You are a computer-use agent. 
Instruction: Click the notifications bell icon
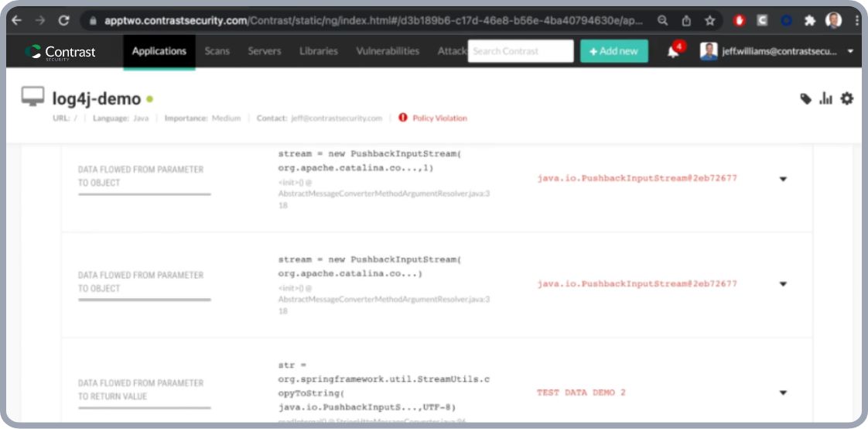pos(673,52)
